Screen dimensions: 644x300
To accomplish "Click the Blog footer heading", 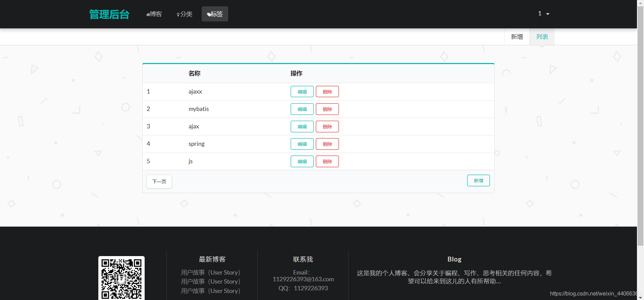I will click(454, 259).
